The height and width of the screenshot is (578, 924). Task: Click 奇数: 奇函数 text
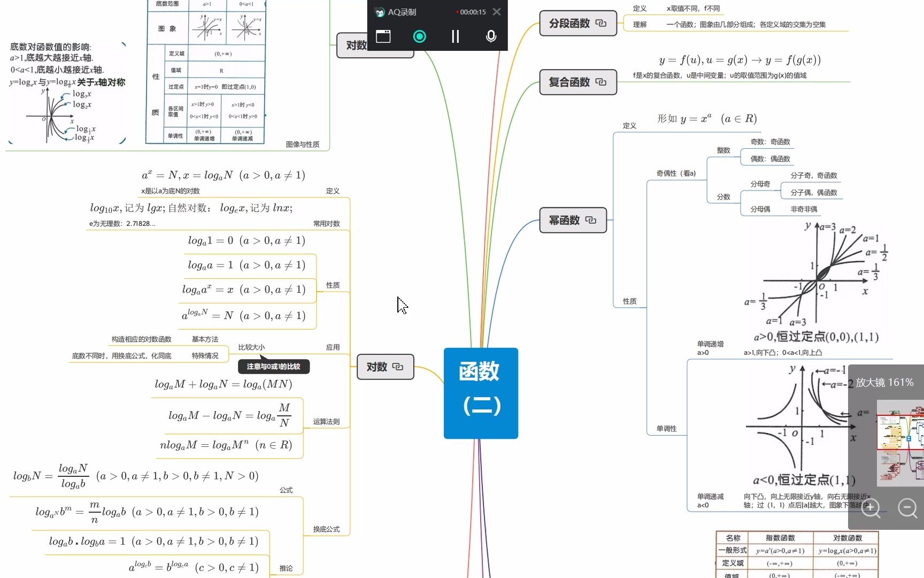click(x=770, y=142)
